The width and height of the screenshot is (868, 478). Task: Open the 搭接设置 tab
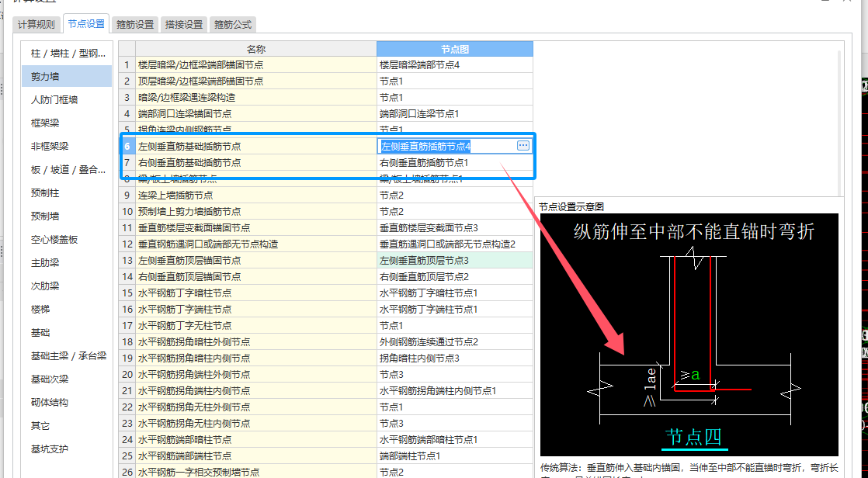pyautogui.click(x=184, y=24)
